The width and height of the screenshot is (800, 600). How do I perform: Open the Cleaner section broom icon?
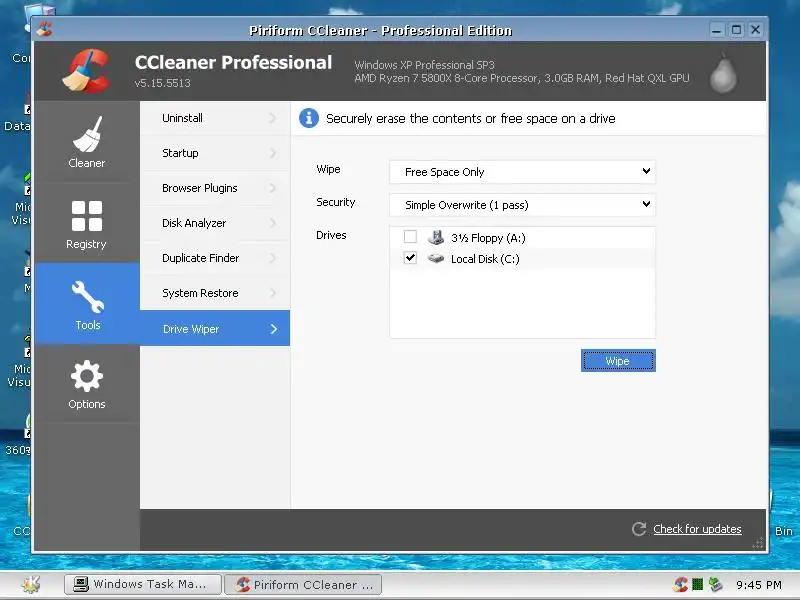pos(87,134)
